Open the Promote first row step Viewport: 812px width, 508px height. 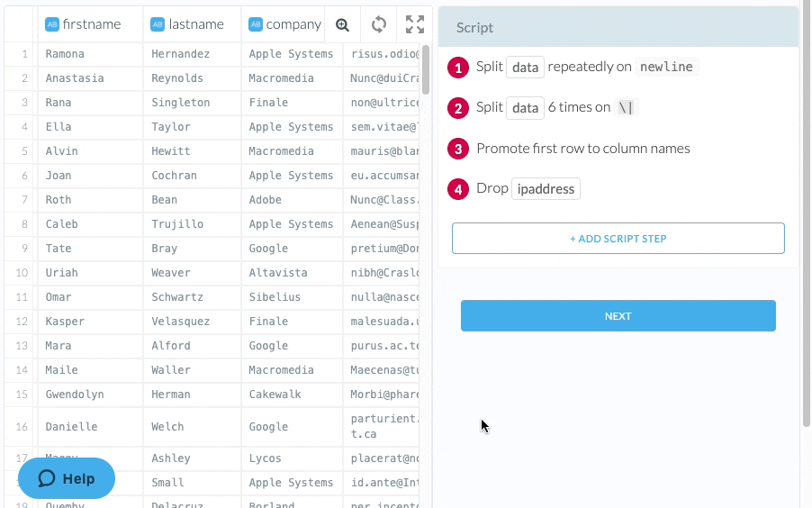tap(582, 149)
